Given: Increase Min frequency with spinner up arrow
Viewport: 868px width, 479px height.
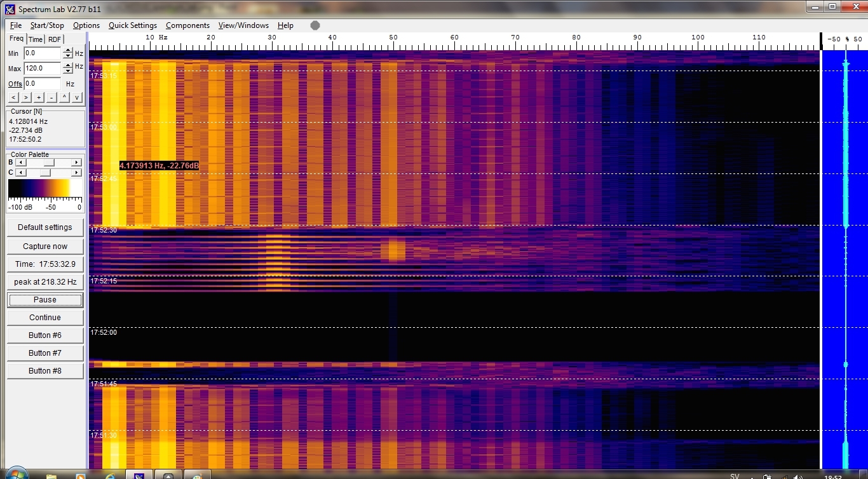Looking at the screenshot, I should click(x=68, y=51).
